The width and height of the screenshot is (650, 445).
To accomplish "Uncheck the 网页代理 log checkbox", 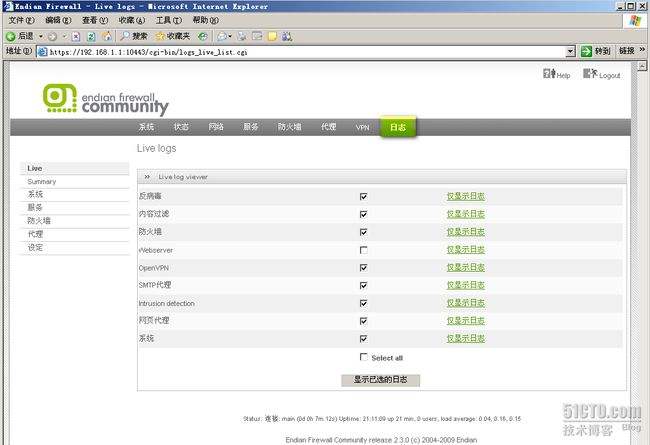I will click(x=364, y=321).
